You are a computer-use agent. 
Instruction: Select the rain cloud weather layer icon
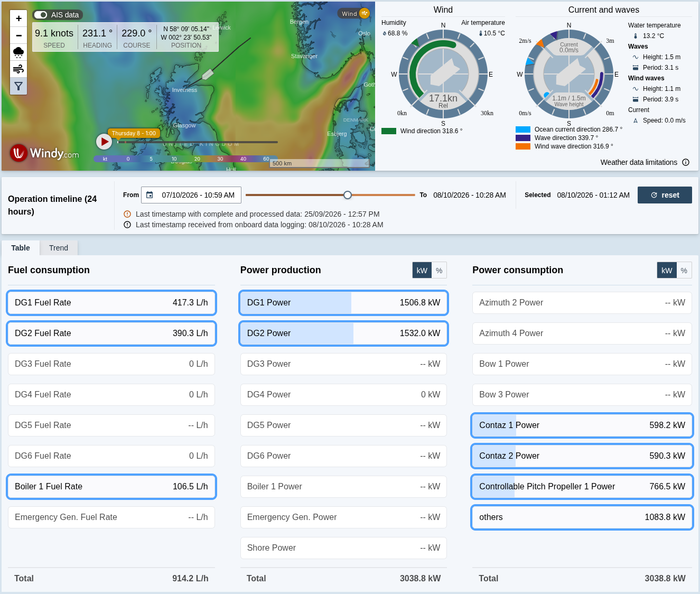pos(18,52)
